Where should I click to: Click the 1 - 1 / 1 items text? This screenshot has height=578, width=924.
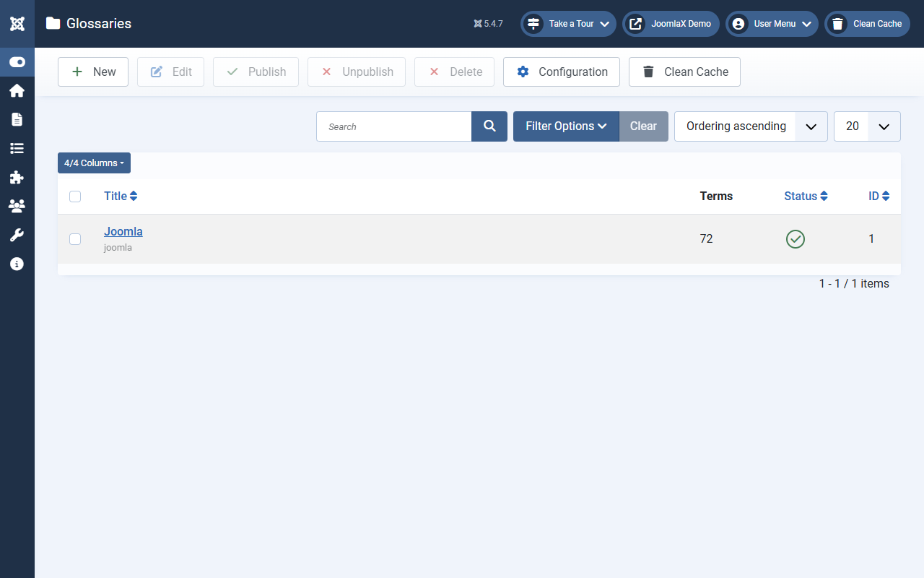pos(854,284)
